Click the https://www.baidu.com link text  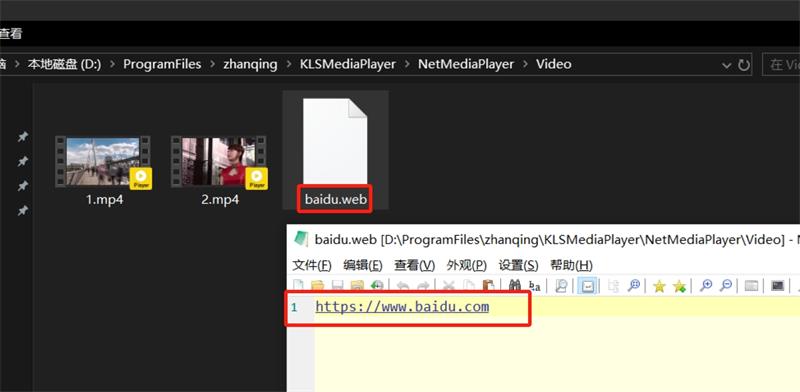tap(402, 307)
